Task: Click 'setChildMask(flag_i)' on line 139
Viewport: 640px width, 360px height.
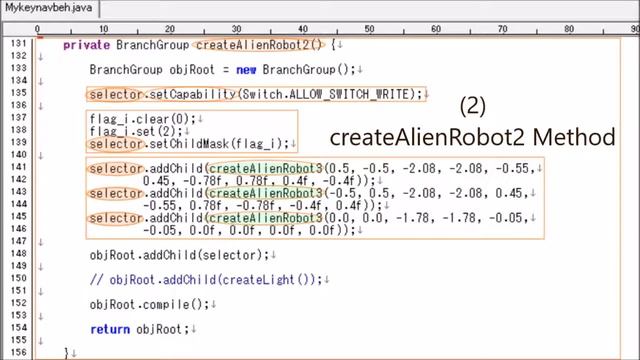Action: pyautogui.click(x=216, y=144)
